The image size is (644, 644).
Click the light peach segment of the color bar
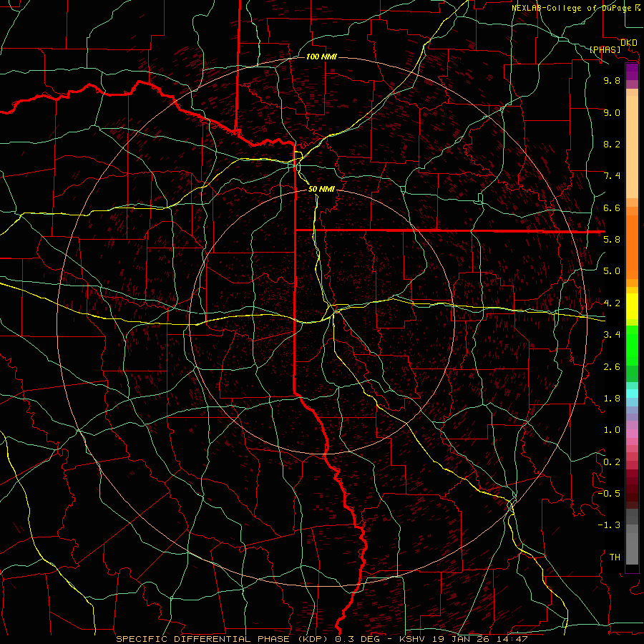pyautogui.click(x=632, y=147)
